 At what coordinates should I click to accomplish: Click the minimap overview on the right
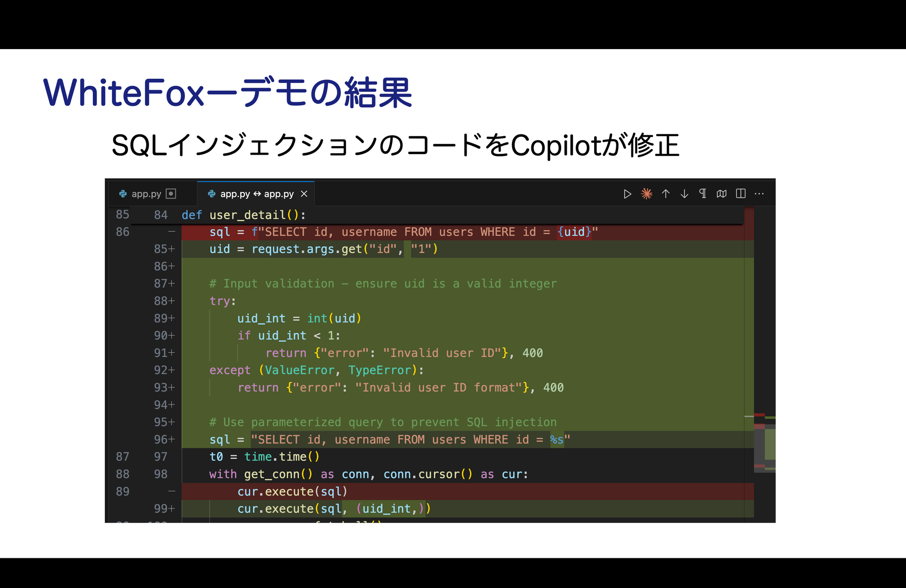(764, 443)
